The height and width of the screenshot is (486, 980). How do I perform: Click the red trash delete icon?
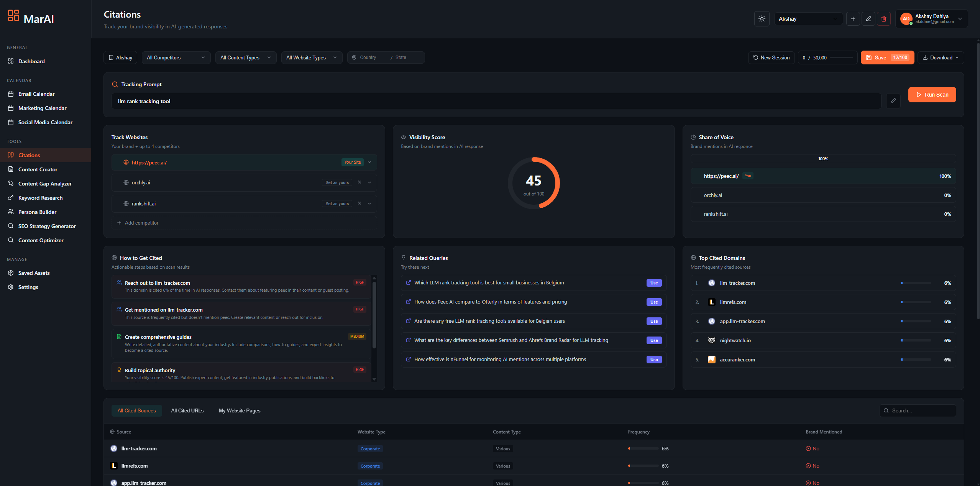[x=883, y=19]
